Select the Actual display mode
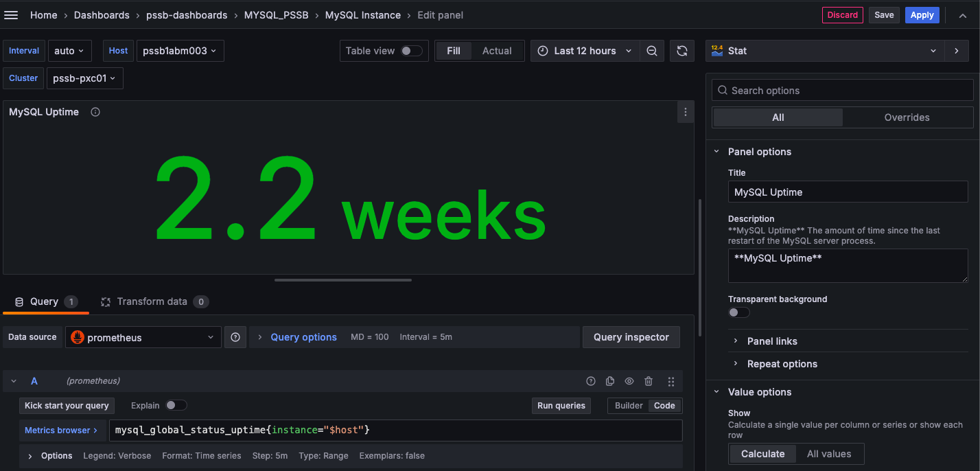This screenshot has height=471, width=980. coord(497,51)
